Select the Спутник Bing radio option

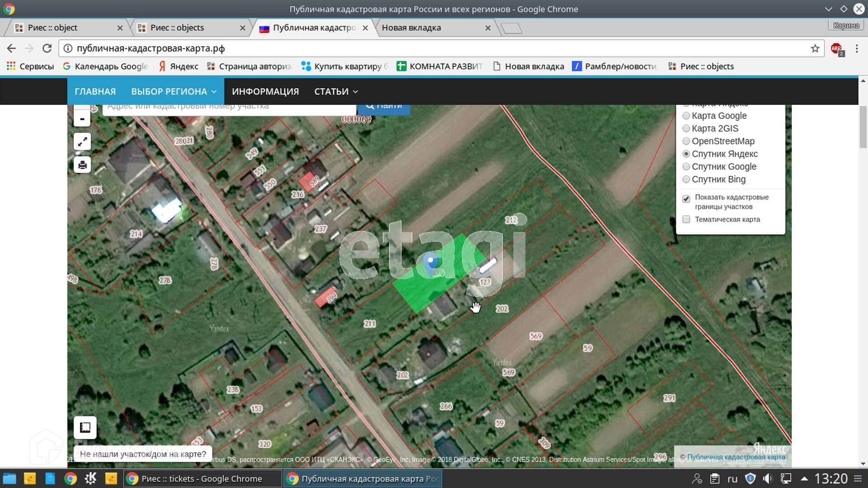pos(686,179)
